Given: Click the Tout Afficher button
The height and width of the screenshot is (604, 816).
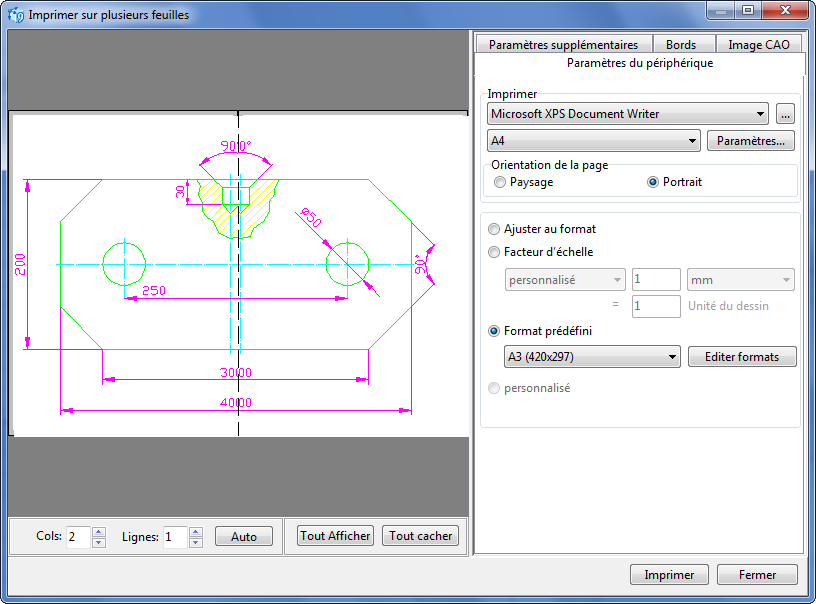Looking at the screenshot, I should [x=335, y=536].
